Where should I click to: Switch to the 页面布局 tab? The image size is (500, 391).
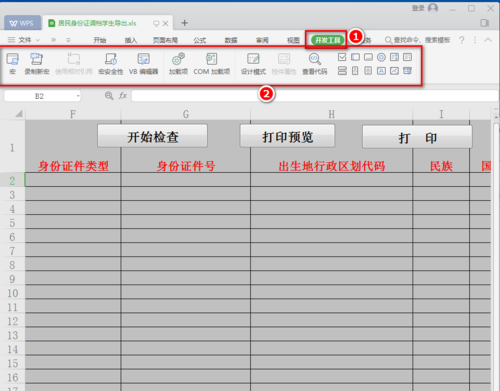tap(165, 40)
